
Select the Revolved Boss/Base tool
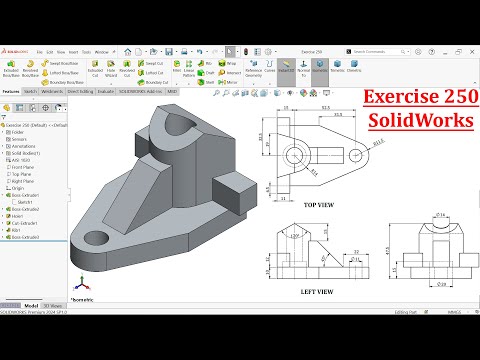(30, 69)
